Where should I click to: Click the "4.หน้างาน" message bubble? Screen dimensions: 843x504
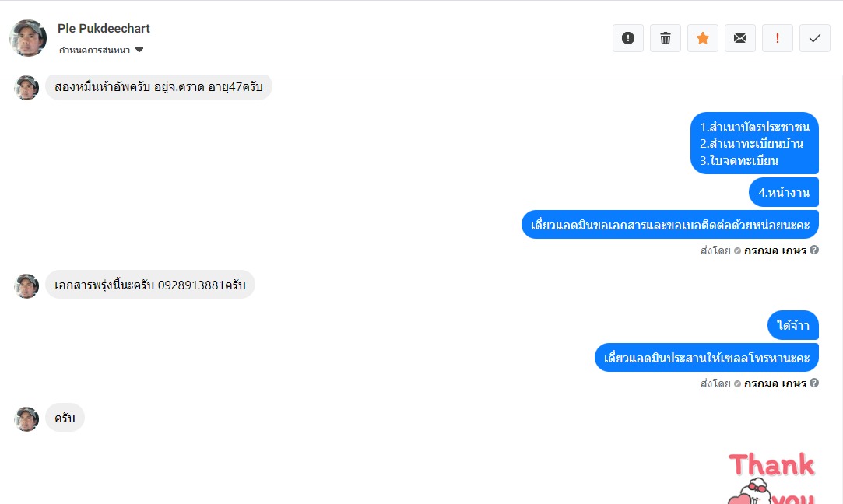(x=783, y=192)
